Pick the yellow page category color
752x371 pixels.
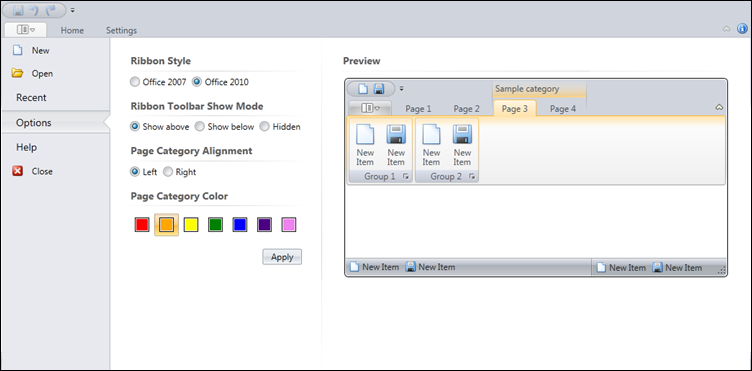191,225
